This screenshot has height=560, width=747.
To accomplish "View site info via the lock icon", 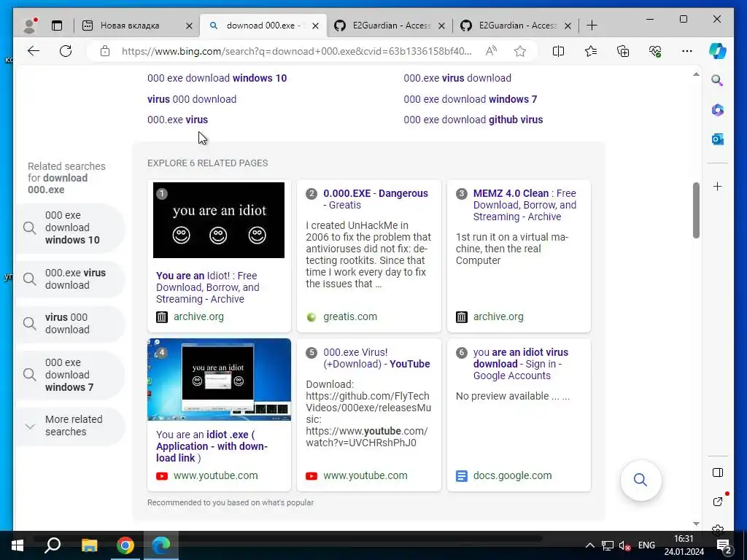I will 105,51.
